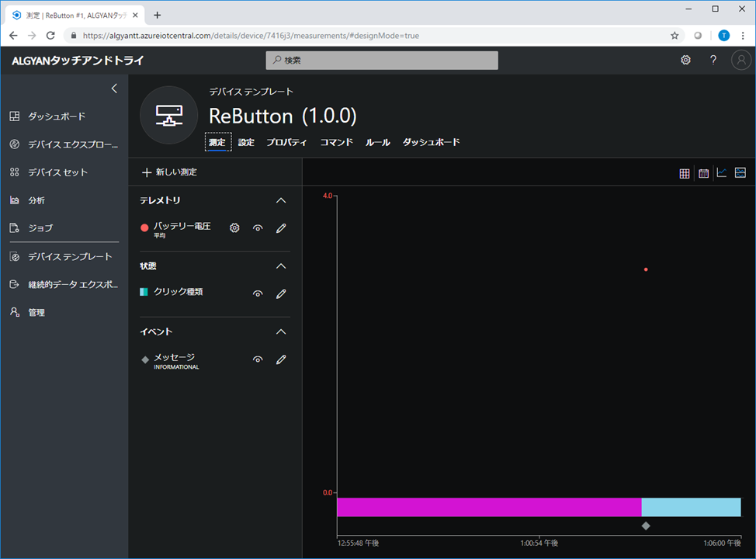This screenshot has height=559, width=756.
Task: Open the ジョブ sidebar icon
Action: 15,227
